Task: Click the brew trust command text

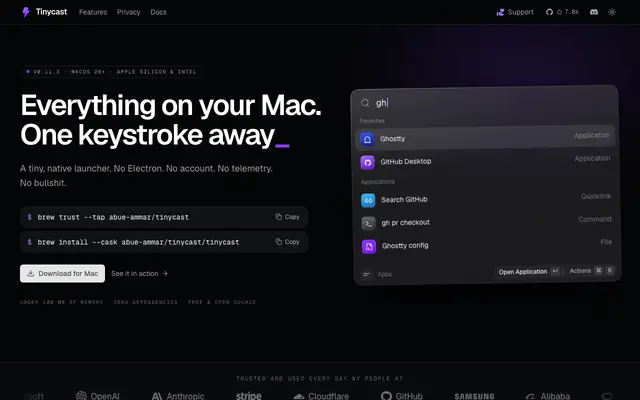Action: (x=113, y=217)
